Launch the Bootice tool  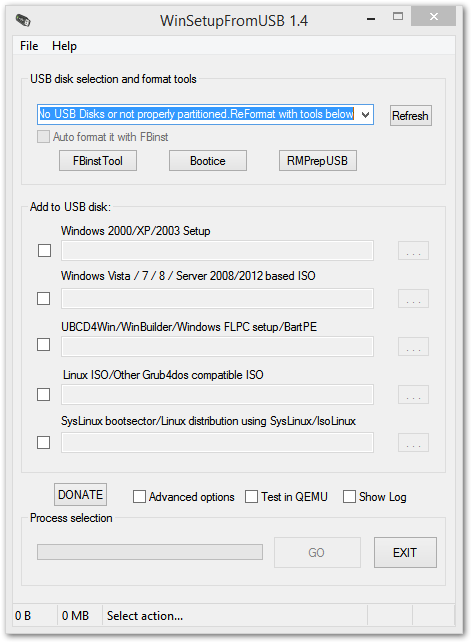click(208, 160)
